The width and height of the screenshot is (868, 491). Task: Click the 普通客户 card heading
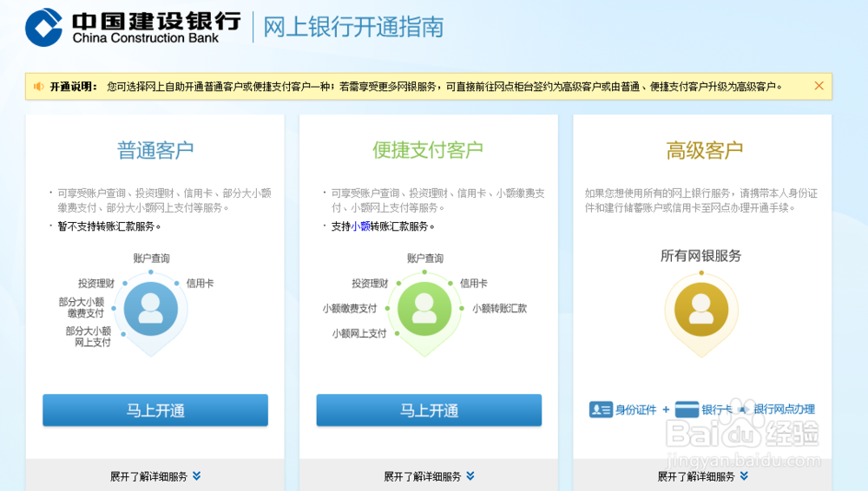click(155, 150)
